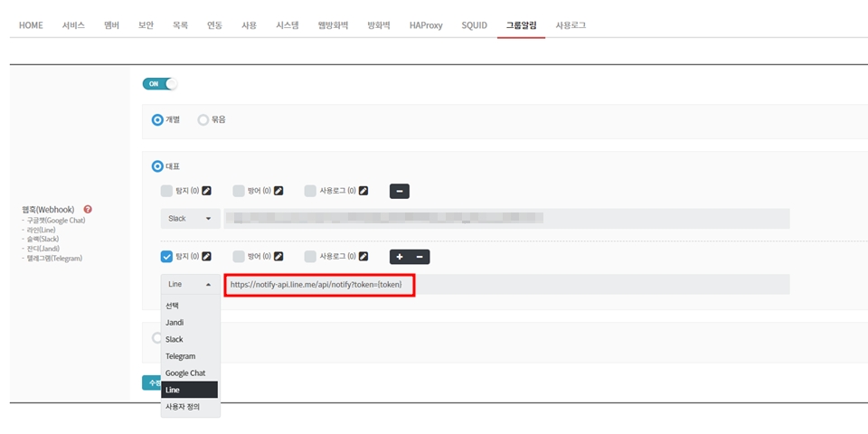The image size is (868, 434).
Task: Click edit pencil next to second row 탐지
Action: (206, 257)
